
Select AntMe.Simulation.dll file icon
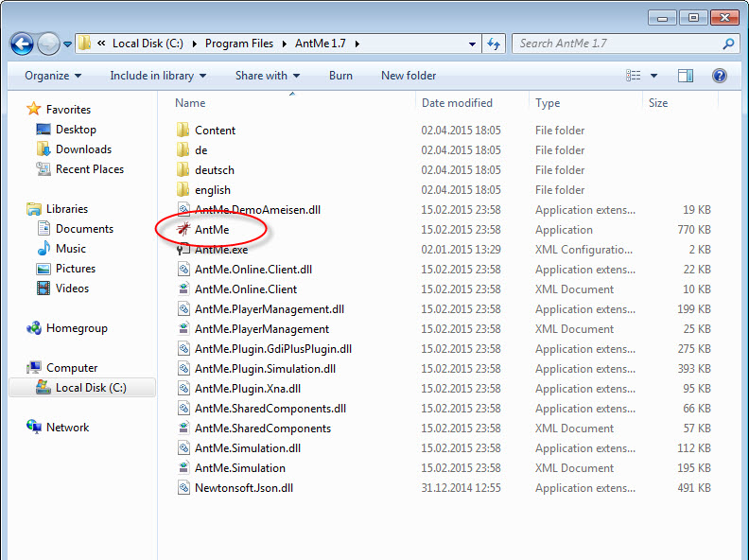tap(183, 448)
